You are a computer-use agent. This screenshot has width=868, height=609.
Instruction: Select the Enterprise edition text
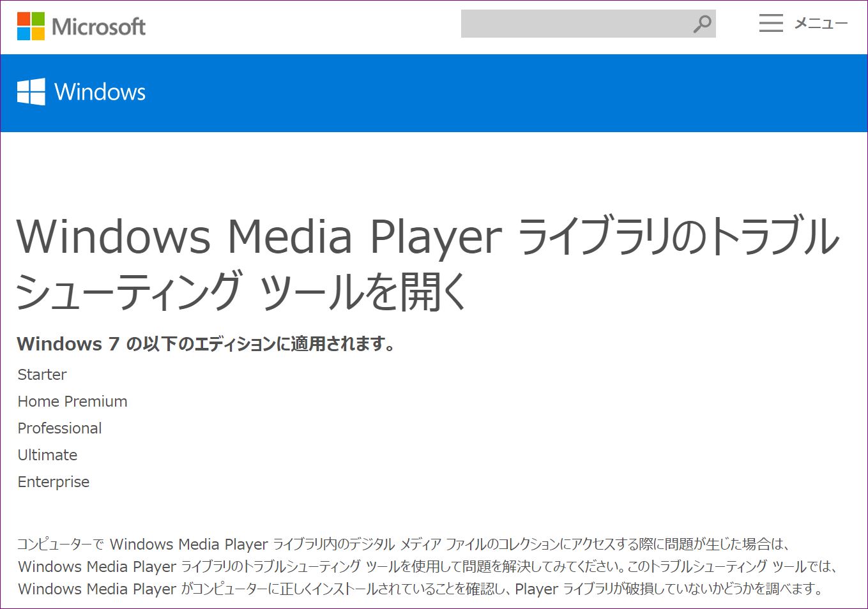coord(54,482)
